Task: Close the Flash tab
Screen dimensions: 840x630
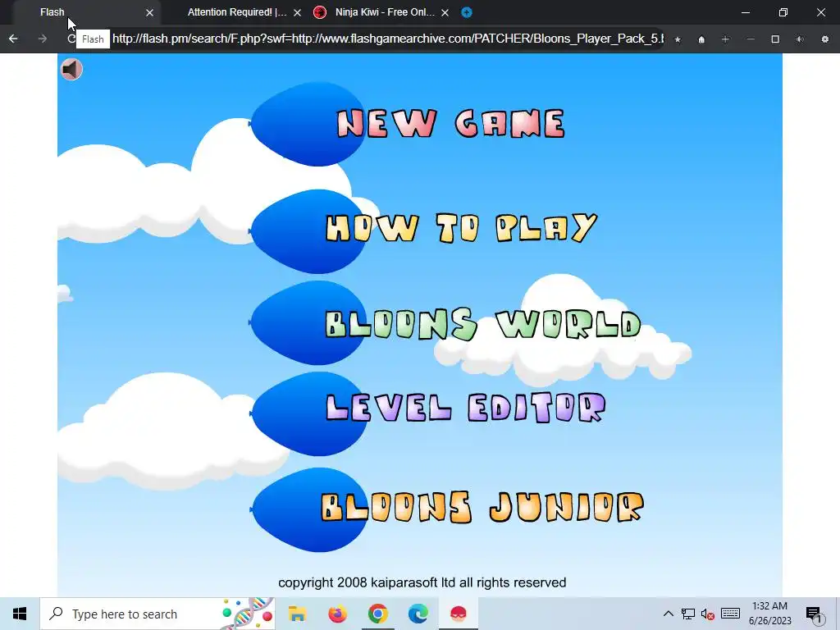Action: tap(149, 12)
